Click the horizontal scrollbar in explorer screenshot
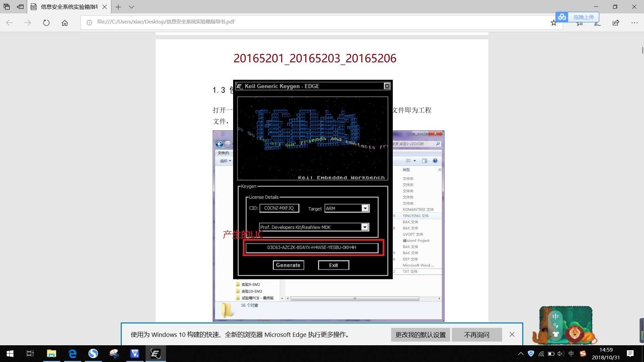The height and width of the screenshot is (362, 644). (x=355, y=298)
